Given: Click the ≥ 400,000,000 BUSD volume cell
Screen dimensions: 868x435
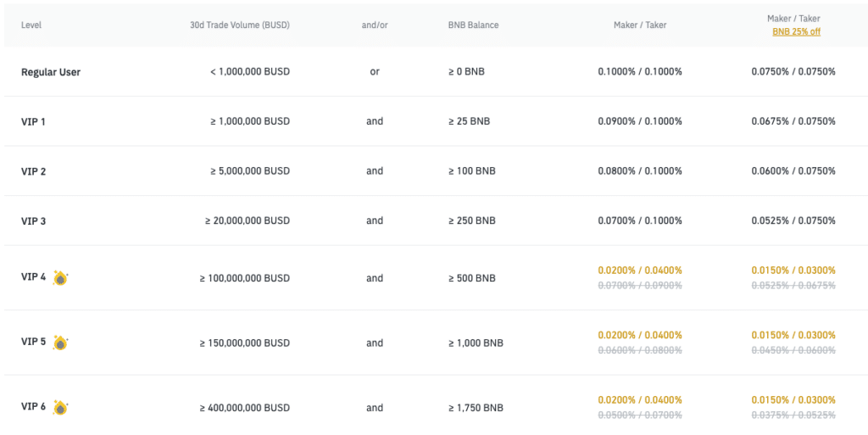Looking at the screenshot, I should pyautogui.click(x=245, y=408).
